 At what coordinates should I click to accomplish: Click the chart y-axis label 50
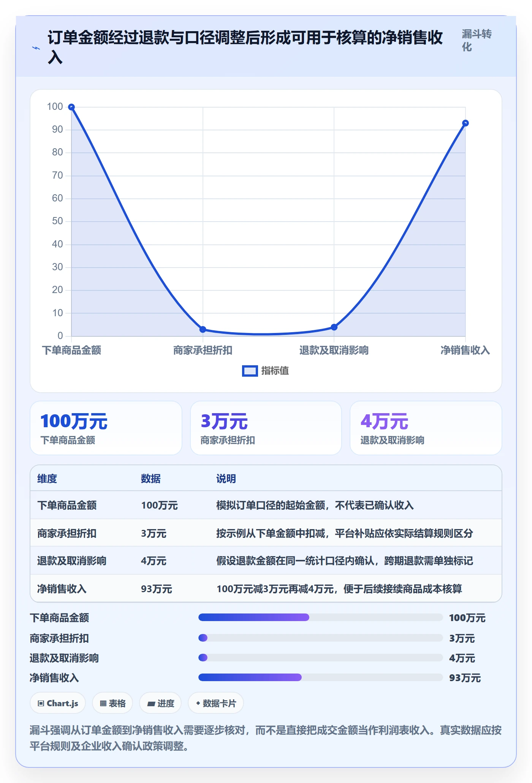[58, 221]
